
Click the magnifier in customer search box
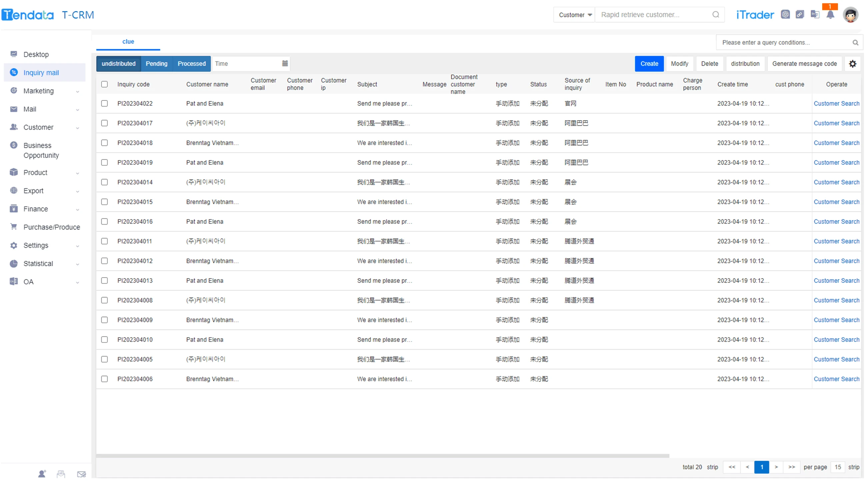click(716, 14)
